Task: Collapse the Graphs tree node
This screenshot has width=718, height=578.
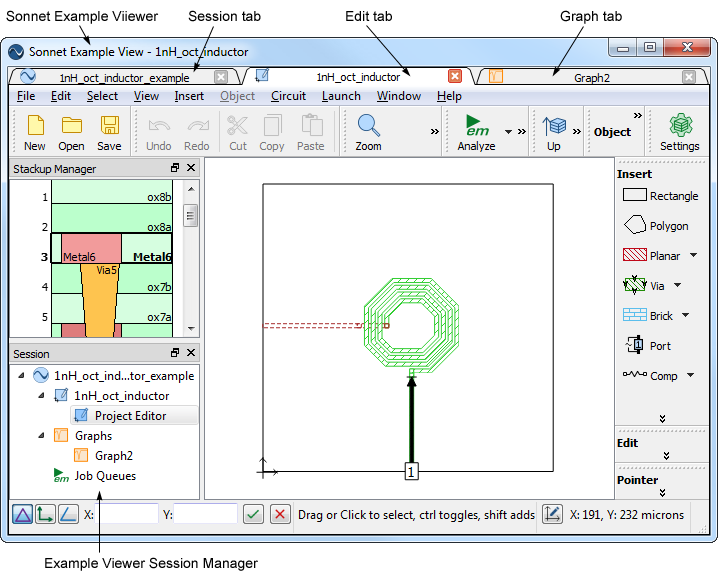Action: point(41,435)
